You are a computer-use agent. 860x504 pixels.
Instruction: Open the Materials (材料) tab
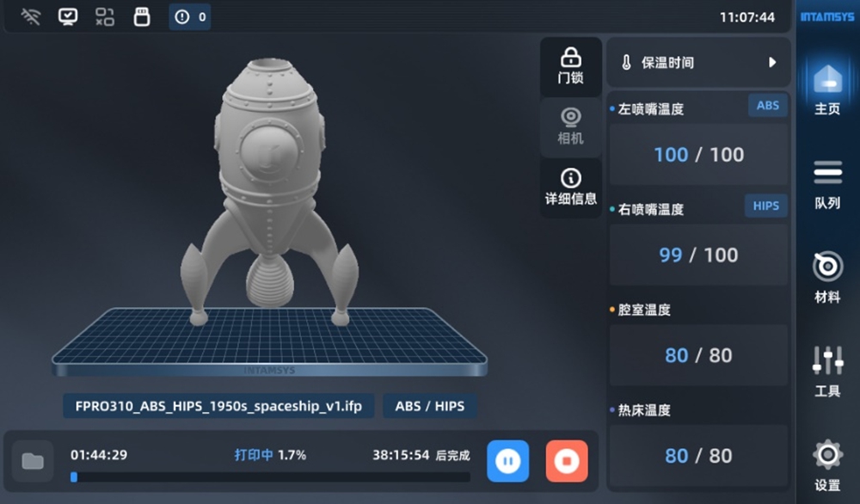[x=827, y=279]
